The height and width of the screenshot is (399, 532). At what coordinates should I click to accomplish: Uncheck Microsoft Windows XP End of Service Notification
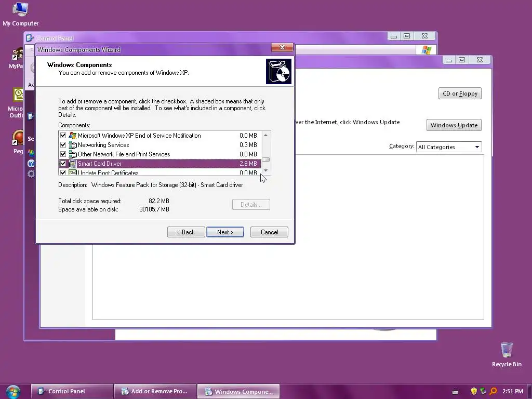(x=63, y=136)
